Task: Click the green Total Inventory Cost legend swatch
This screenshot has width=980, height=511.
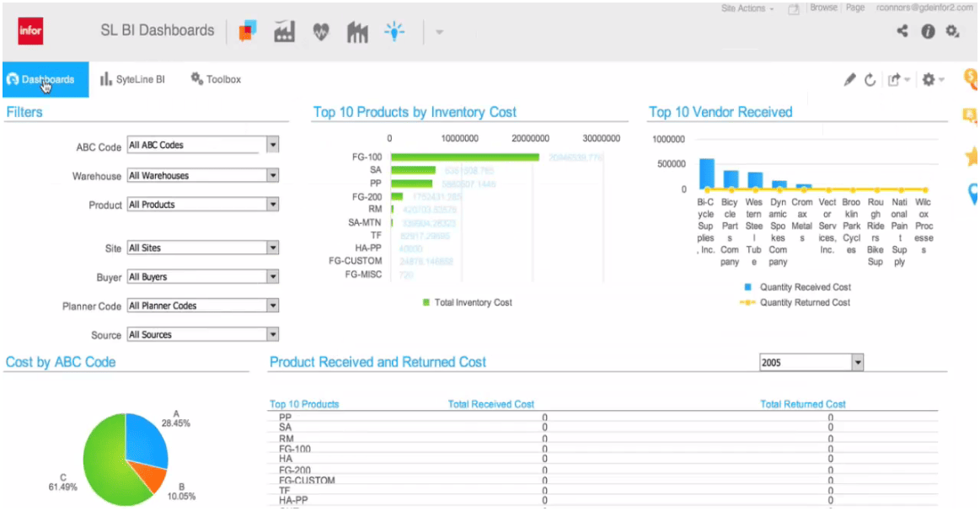Action: pyautogui.click(x=426, y=302)
